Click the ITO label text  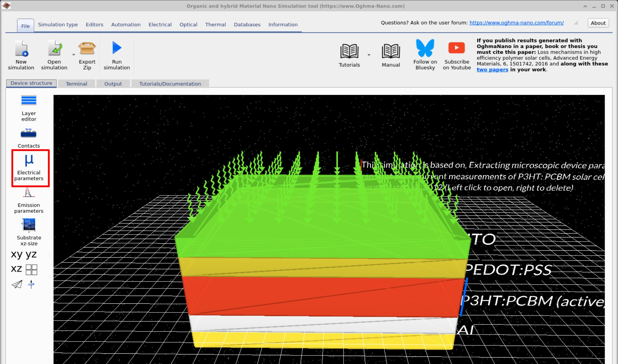483,239
